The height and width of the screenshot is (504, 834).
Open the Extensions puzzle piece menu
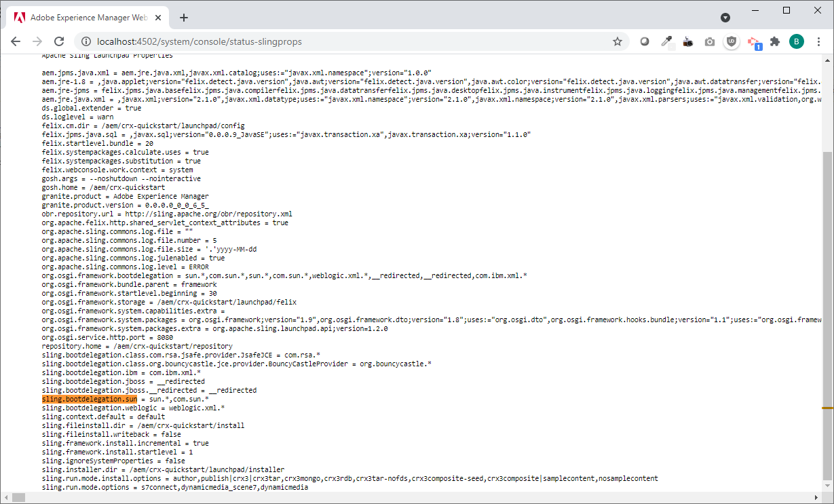[775, 41]
